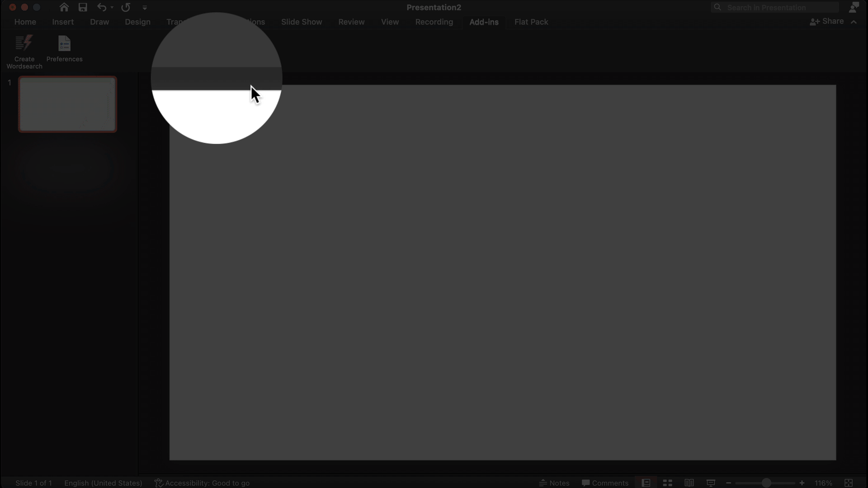Screen dimensions: 868x488
Task: Undo the last action
Action: click(x=102, y=7)
